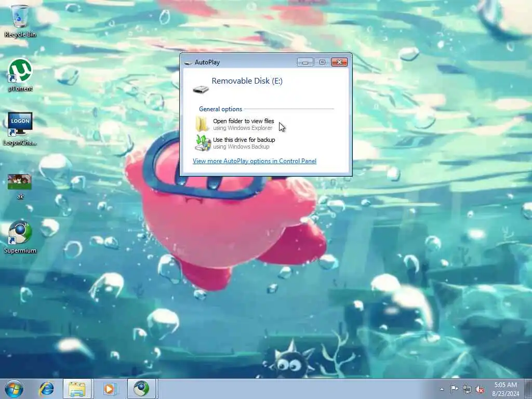Open the Supermium desktop shortcut

coord(20,237)
